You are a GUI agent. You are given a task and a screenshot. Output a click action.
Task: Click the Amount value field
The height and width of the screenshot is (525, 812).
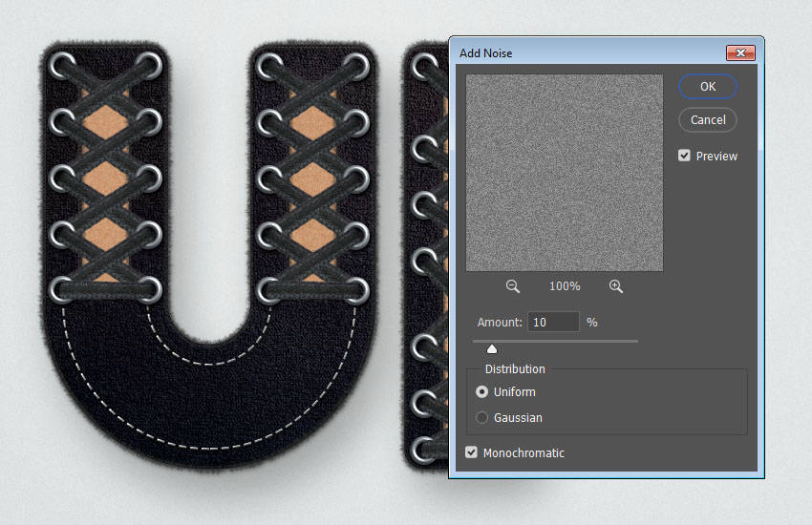pos(553,323)
